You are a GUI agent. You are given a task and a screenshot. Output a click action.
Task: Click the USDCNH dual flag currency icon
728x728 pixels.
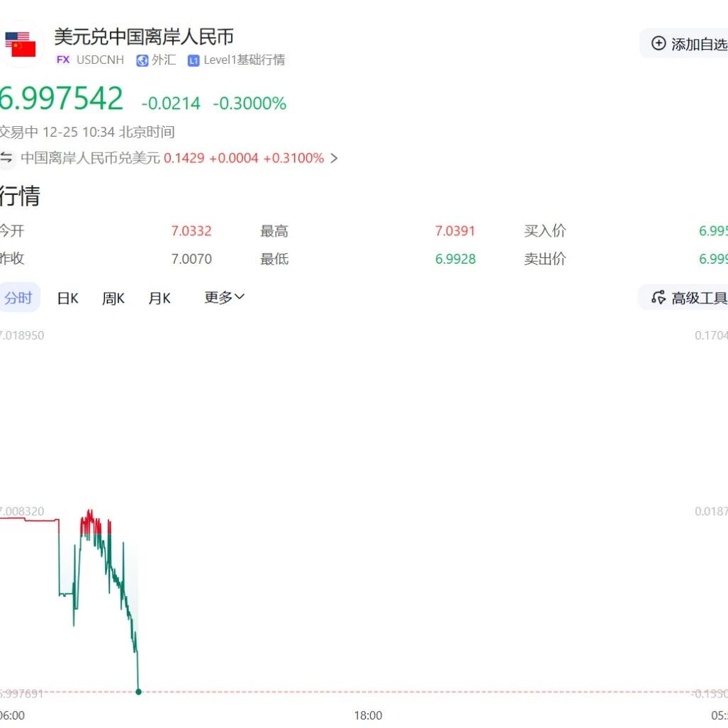click(20, 45)
